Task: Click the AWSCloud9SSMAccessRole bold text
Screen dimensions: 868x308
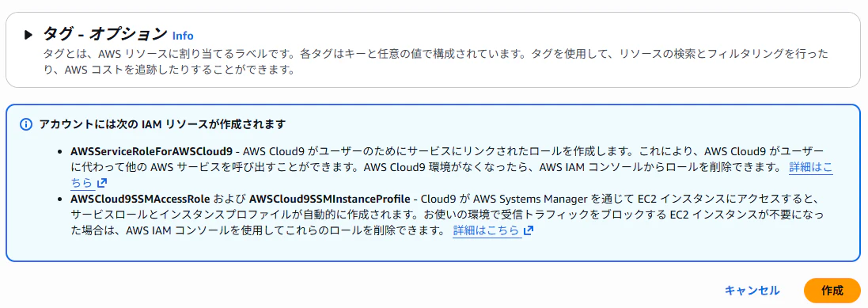Action: pyautogui.click(x=140, y=198)
